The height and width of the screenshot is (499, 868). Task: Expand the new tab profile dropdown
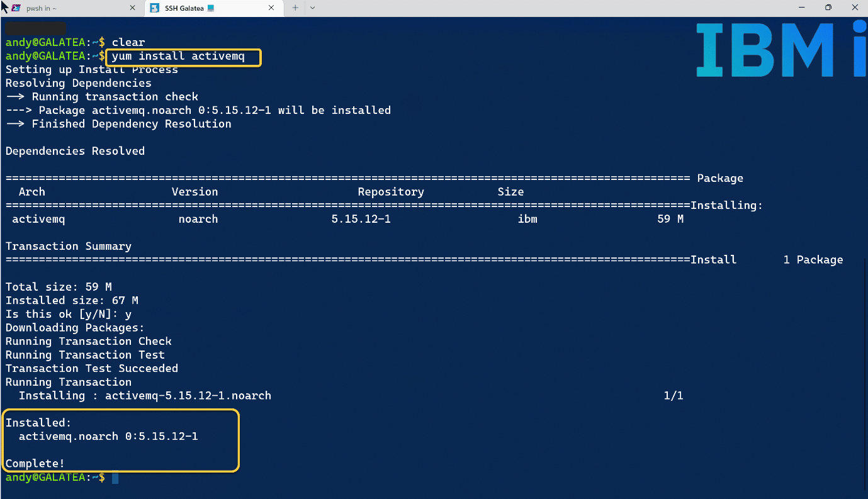click(x=312, y=8)
